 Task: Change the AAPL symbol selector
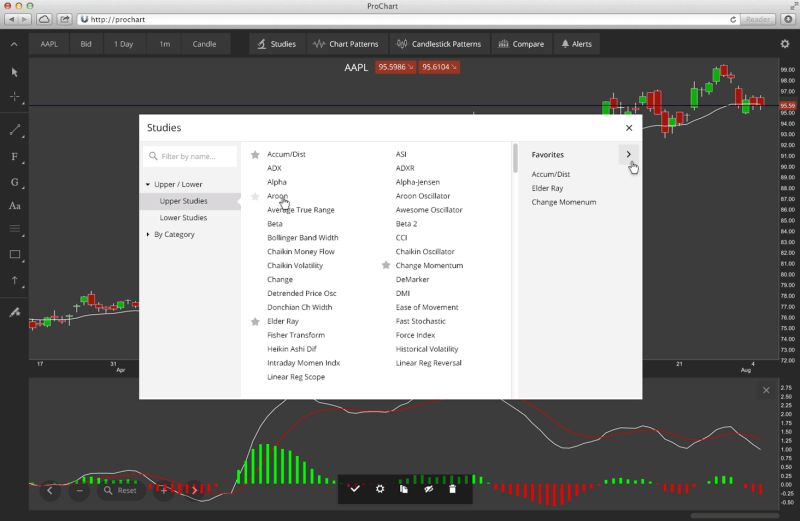[x=49, y=44]
